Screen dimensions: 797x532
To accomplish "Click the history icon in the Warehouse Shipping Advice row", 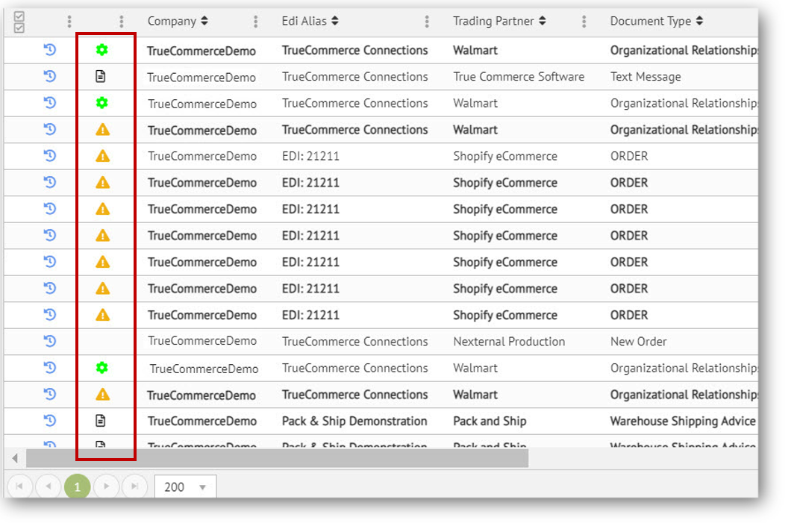I will tap(50, 421).
